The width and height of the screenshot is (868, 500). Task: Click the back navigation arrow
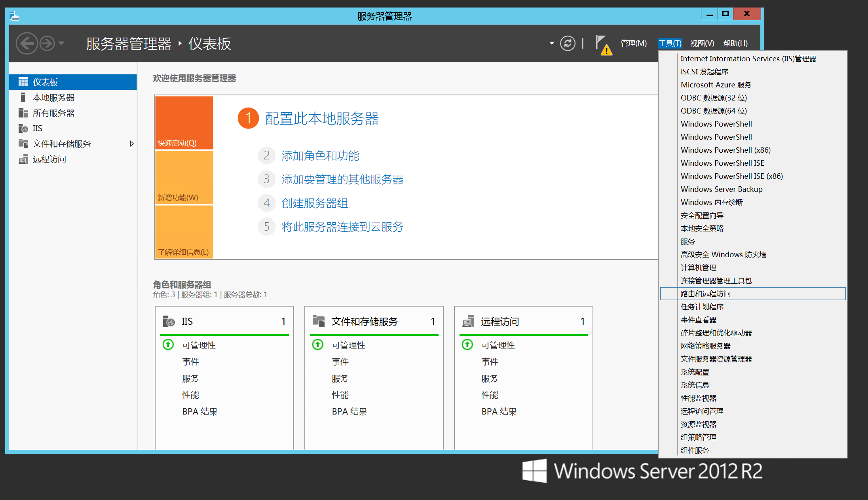click(x=27, y=43)
